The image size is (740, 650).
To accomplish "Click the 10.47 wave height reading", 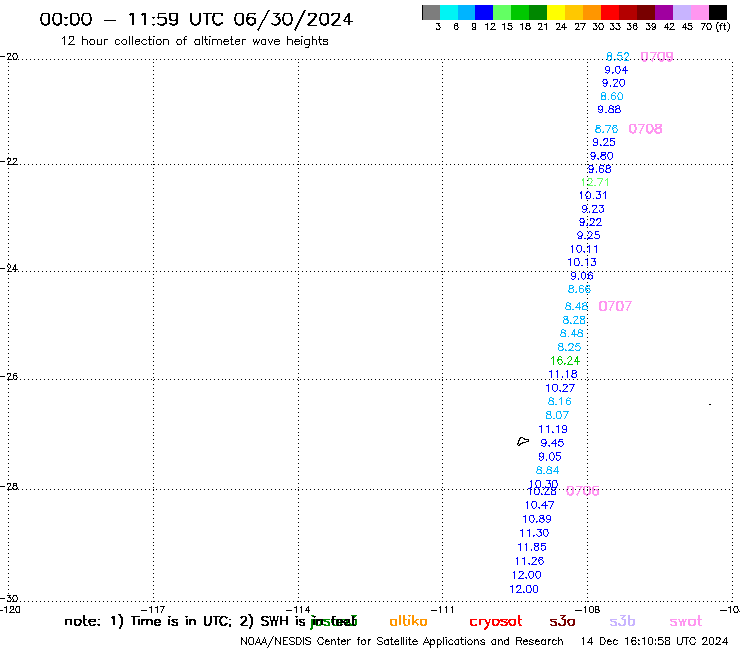I will pos(539,505).
